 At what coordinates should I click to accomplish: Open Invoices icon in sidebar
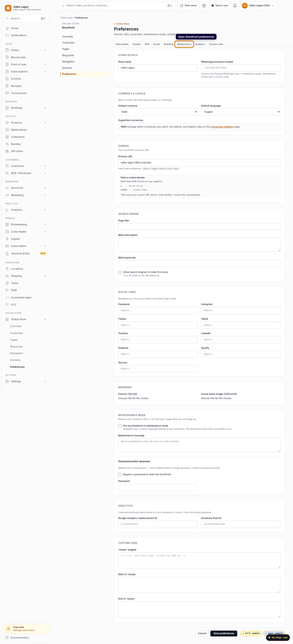(x=7, y=79)
